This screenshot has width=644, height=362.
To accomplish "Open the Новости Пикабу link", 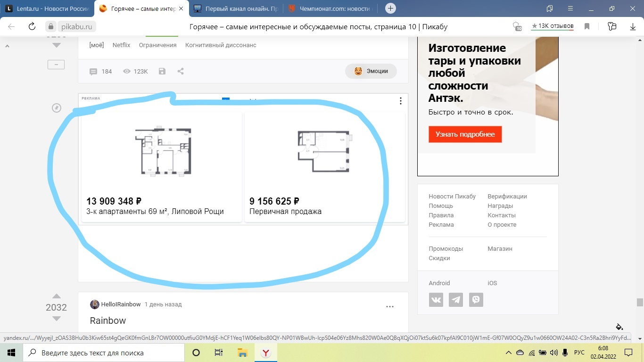I will [x=452, y=197].
